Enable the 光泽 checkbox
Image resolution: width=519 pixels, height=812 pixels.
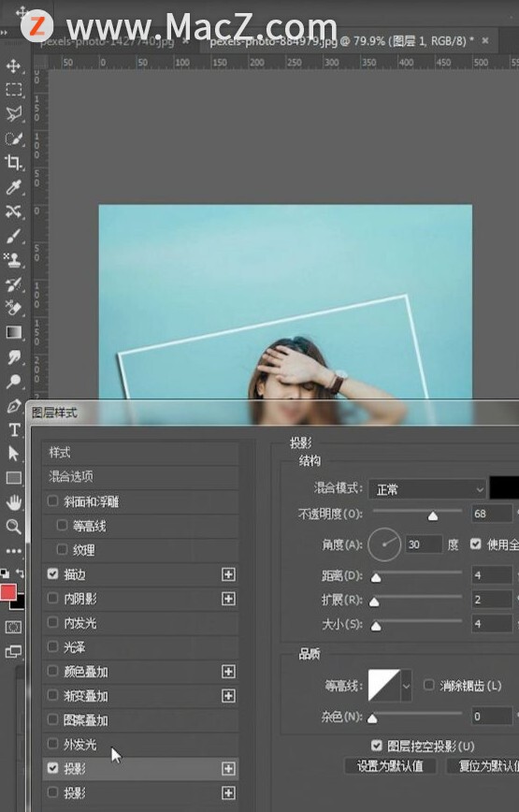(52, 646)
